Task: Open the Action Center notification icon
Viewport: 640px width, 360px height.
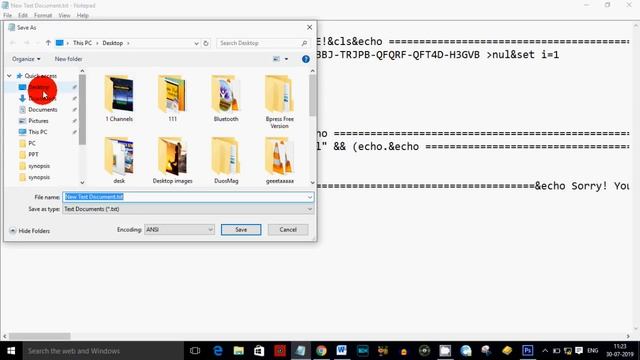Action: coord(579,351)
